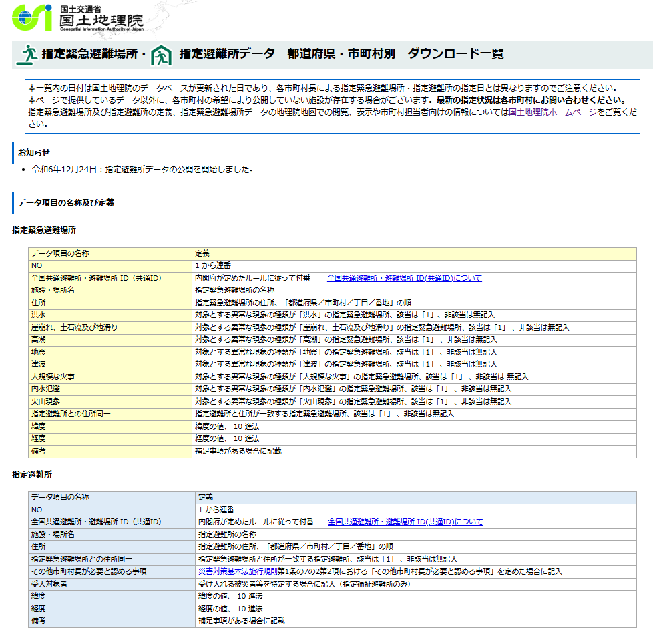Click the running person evacuation site icon
This screenshot has width=657, height=644.
click(27, 55)
